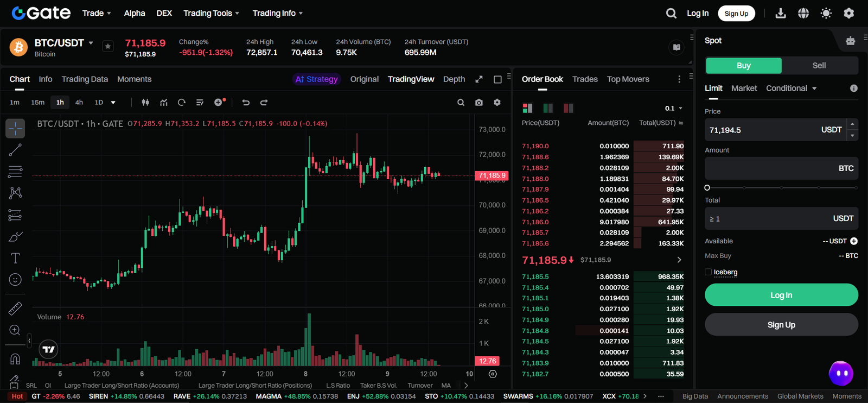
Task: Open chart settings gear icon
Action: coord(497,102)
